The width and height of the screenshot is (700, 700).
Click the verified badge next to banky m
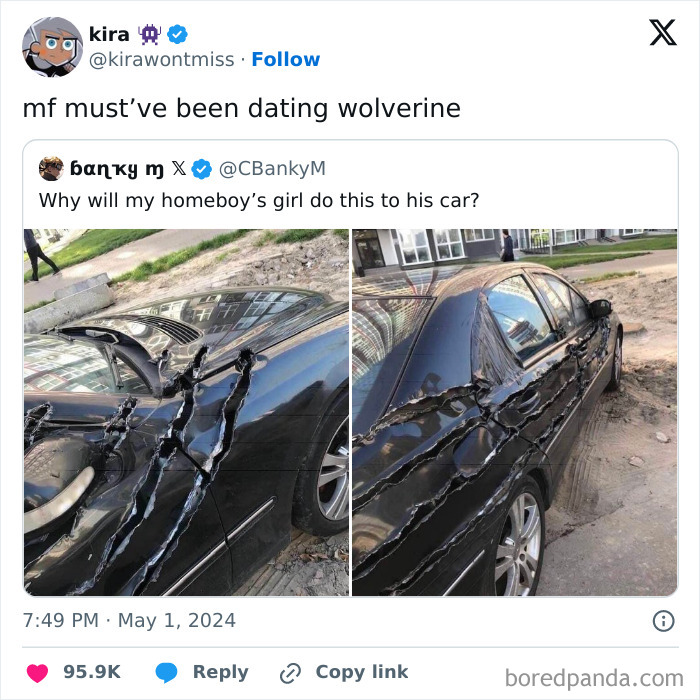202,169
